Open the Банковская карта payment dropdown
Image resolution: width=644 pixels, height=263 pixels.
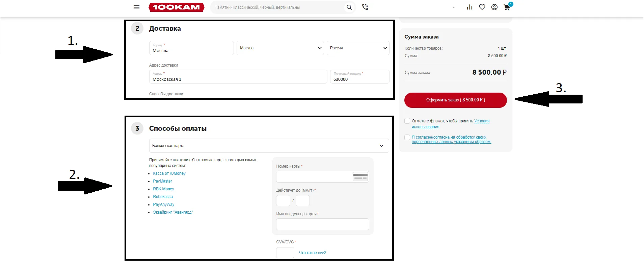(x=269, y=146)
